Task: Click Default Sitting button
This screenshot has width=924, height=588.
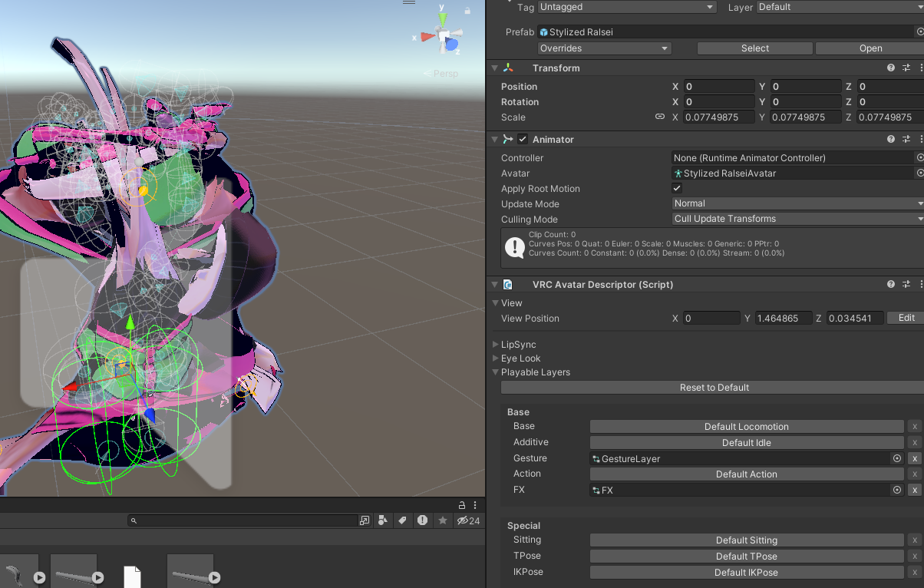Action: tap(747, 540)
